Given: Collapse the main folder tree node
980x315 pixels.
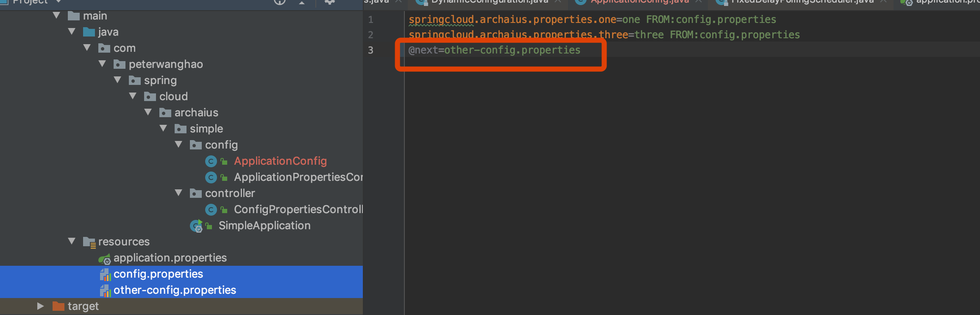Looking at the screenshot, I should (56, 16).
